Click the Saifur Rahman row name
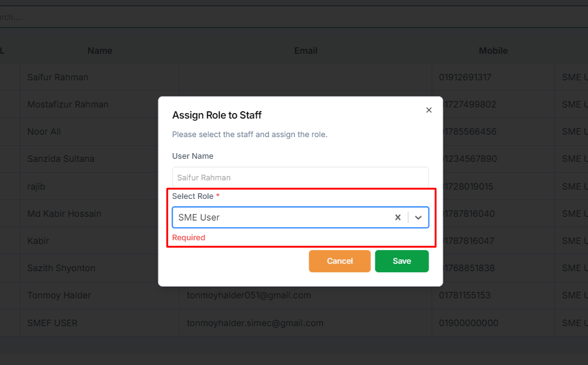 58,77
